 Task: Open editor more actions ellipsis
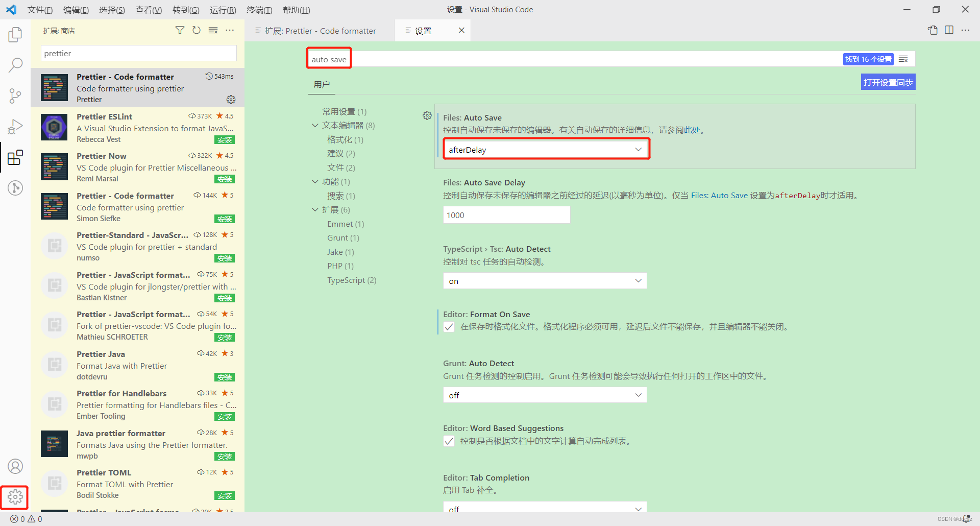965,30
